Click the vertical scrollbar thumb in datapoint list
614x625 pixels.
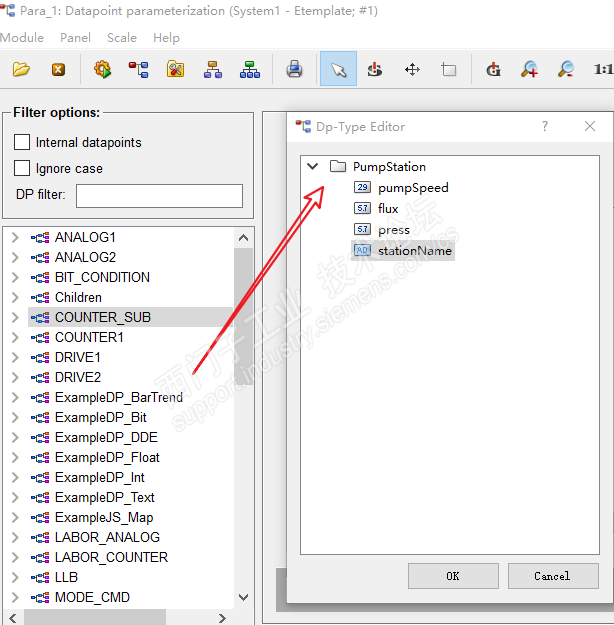[243, 316]
